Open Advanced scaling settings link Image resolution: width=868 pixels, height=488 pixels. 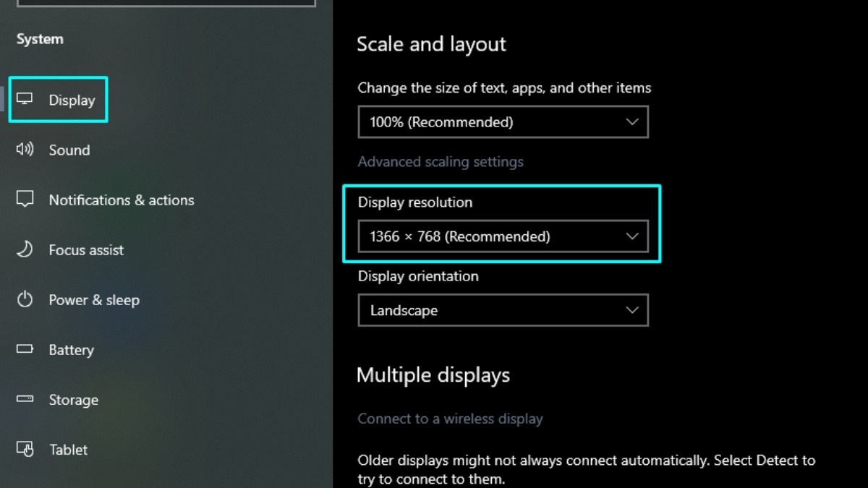pos(441,162)
